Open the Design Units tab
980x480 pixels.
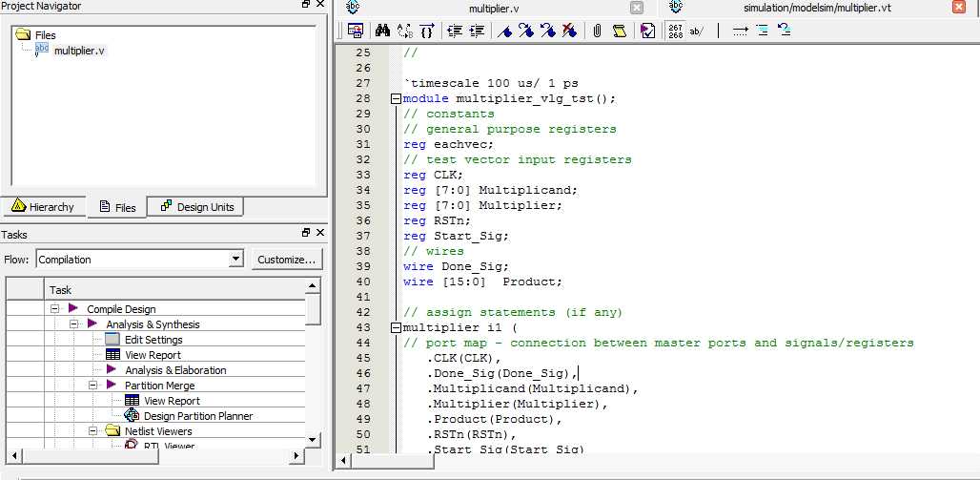coord(197,206)
